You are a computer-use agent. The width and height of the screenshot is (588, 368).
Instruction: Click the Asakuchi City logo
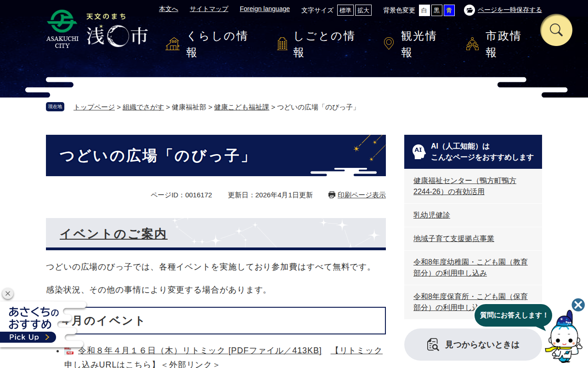(x=97, y=29)
